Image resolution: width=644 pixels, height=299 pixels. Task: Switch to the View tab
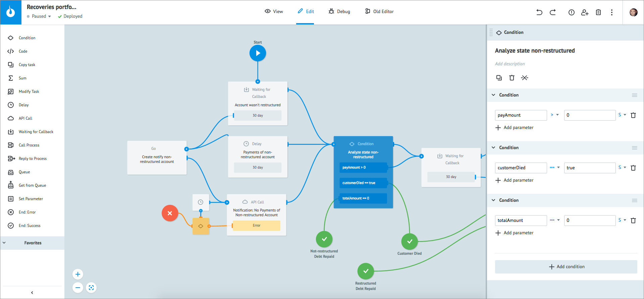click(274, 11)
